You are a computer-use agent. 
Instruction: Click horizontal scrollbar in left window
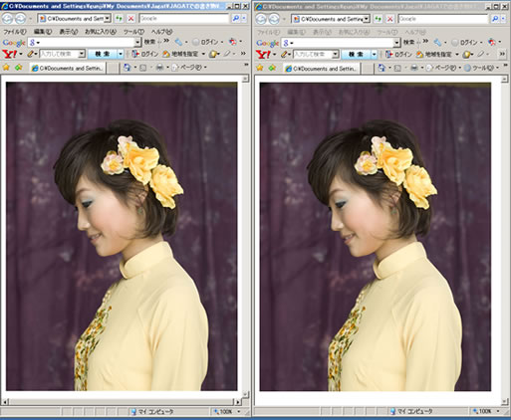[x=122, y=402]
